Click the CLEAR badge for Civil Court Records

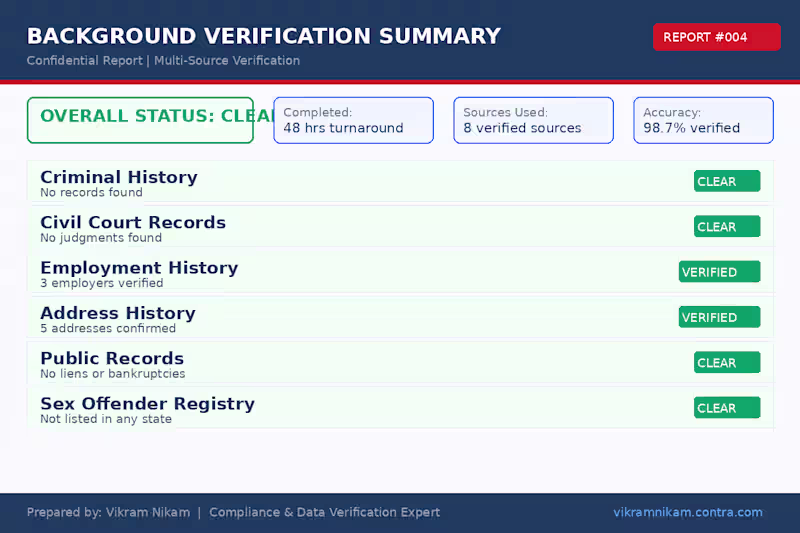coord(727,226)
